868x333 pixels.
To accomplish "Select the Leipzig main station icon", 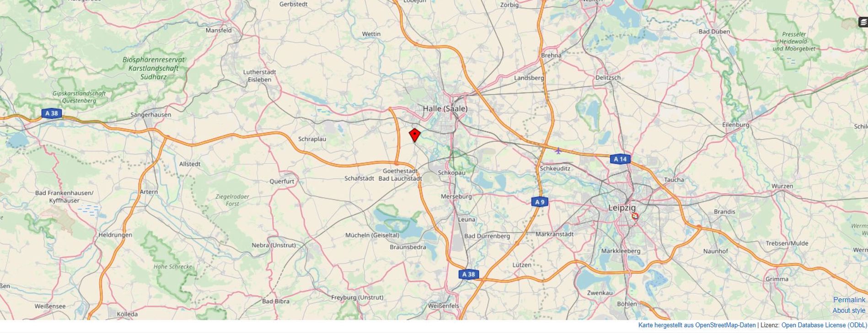I will point(635,216).
